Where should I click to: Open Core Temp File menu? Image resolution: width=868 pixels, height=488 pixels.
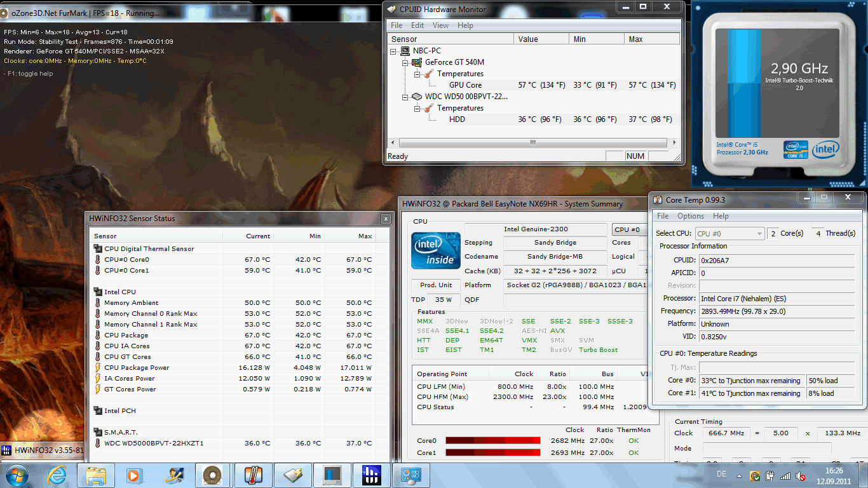pos(663,216)
